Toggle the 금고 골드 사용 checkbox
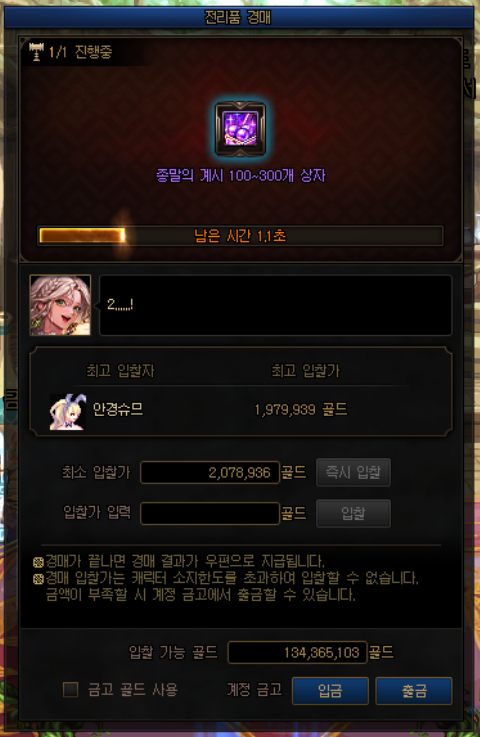 click(x=71, y=690)
